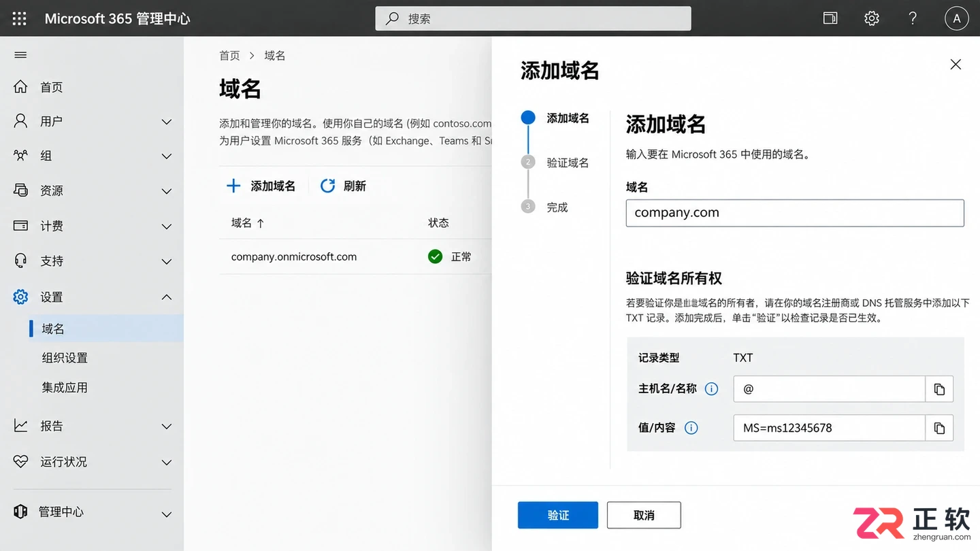Open the card view icon in header

pos(830,18)
